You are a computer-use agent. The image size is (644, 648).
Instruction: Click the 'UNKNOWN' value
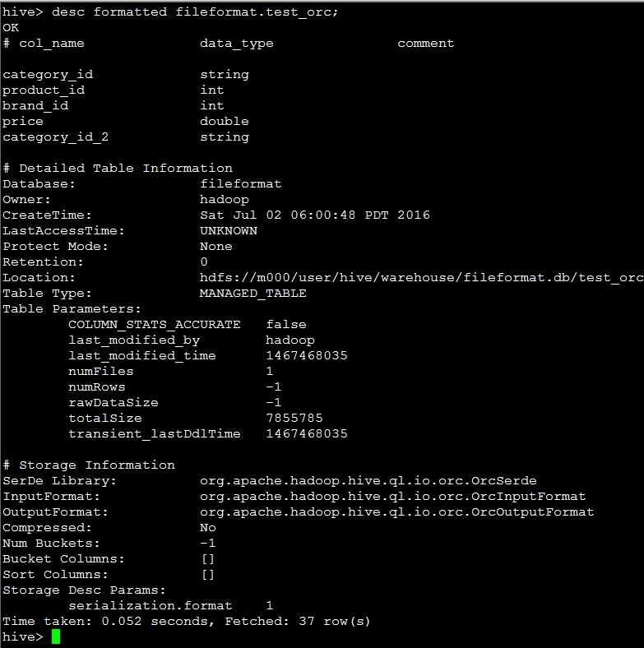[229, 231]
